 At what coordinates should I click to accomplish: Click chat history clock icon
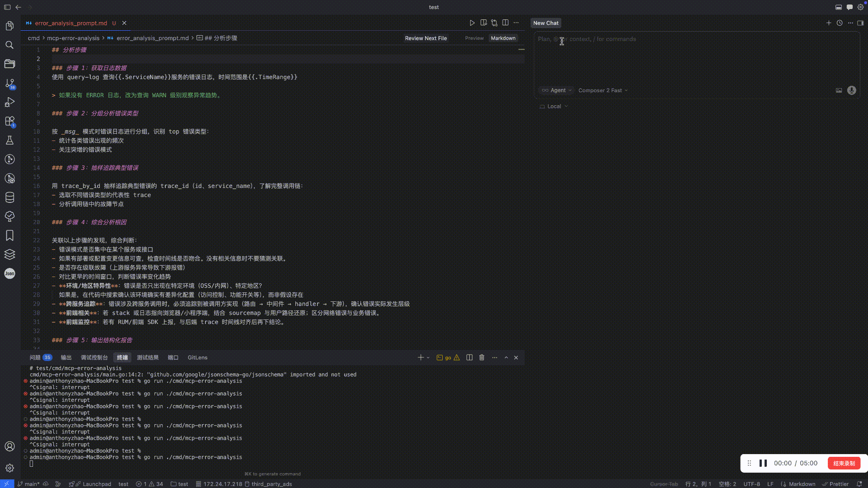click(x=840, y=23)
